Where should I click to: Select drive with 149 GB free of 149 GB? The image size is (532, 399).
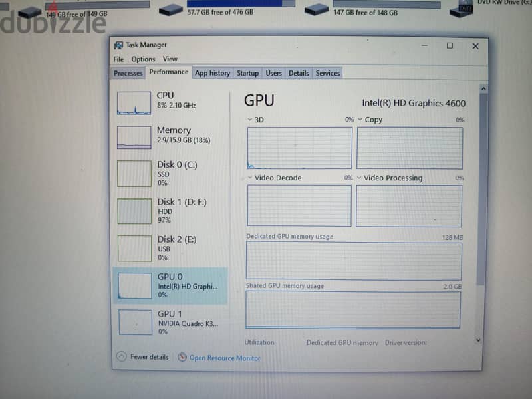(84, 10)
